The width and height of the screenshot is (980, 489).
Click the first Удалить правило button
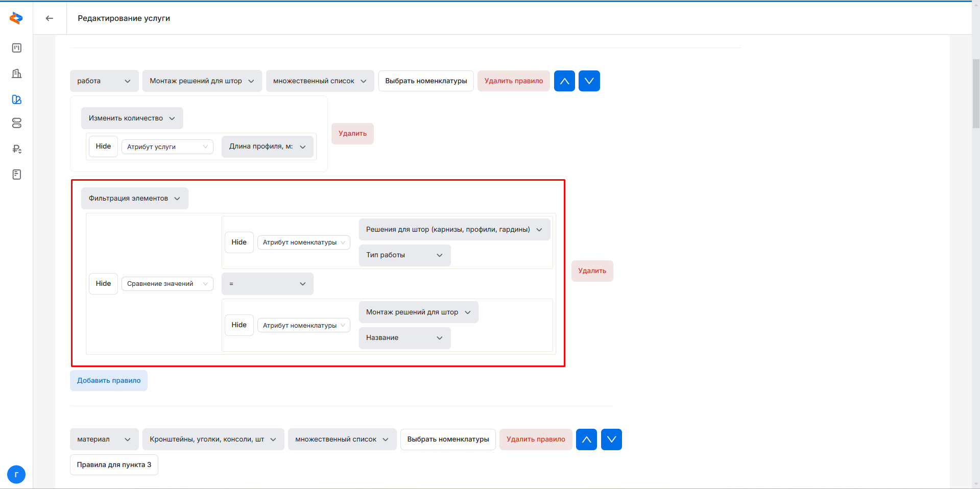tap(513, 81)
